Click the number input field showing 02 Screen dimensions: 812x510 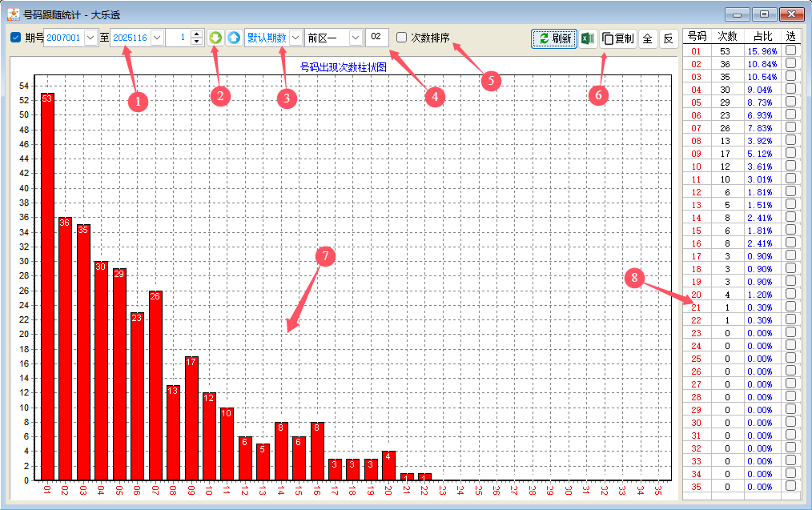377,38
